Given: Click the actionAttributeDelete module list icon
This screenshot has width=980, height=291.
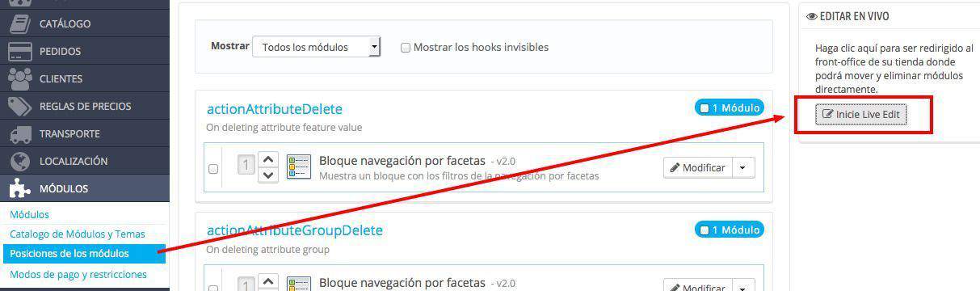Looking at the screenshot, I should tap(299, 167).
